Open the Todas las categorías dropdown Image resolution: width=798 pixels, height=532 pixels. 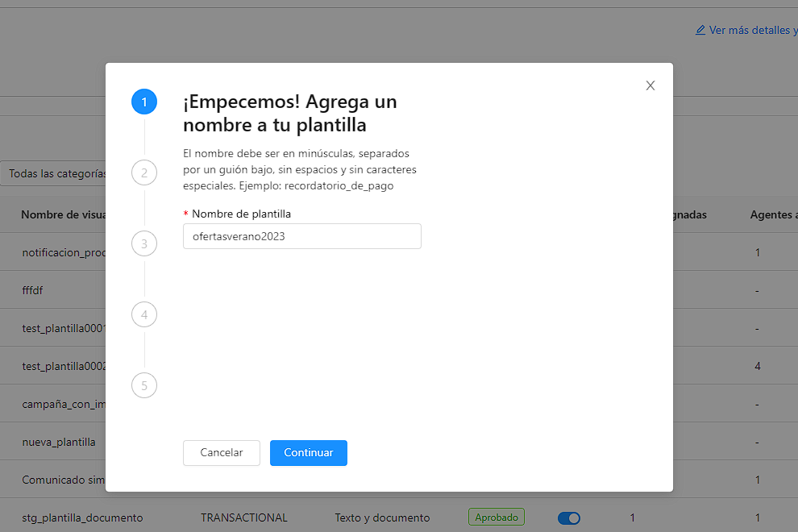point(54,172)
